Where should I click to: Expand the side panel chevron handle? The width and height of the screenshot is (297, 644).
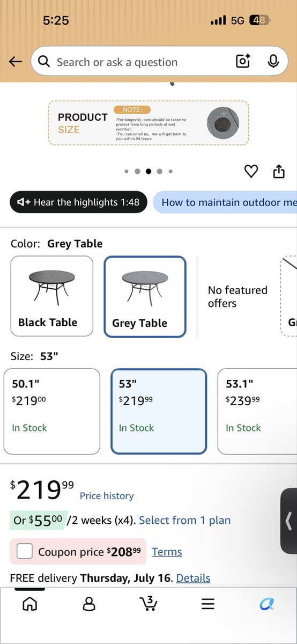pos(288,521)
